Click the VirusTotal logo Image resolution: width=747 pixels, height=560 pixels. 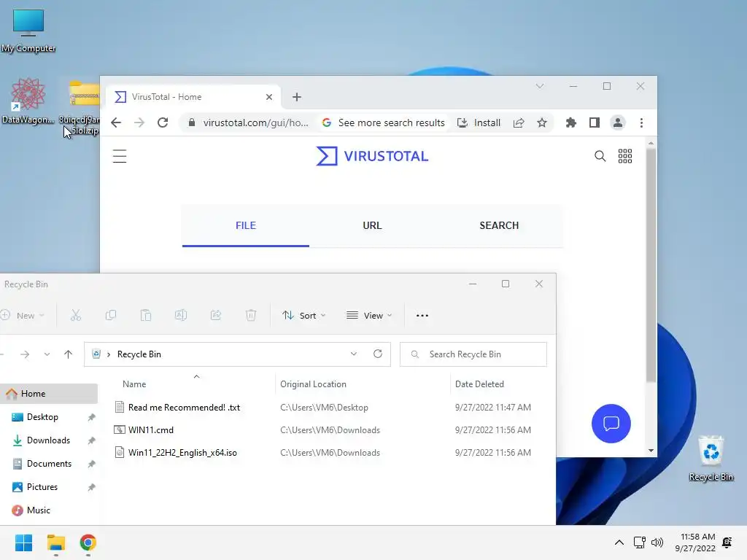(372, 156)
